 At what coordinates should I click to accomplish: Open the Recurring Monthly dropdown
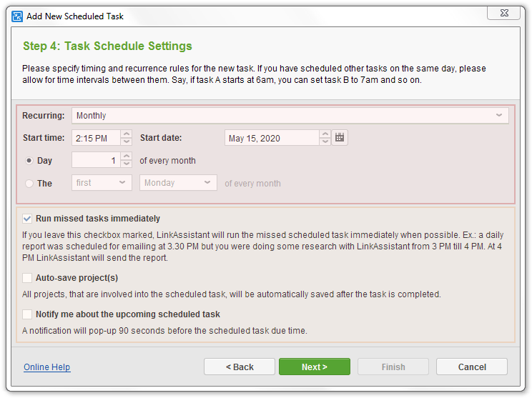coord(290,116)
